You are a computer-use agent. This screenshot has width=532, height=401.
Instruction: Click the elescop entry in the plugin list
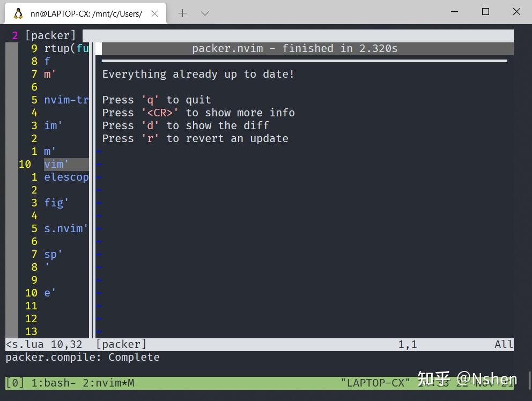[66, 177]
